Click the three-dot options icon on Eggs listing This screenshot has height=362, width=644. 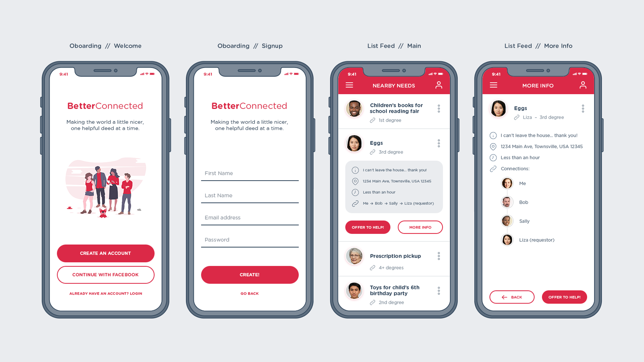[439, 144]
